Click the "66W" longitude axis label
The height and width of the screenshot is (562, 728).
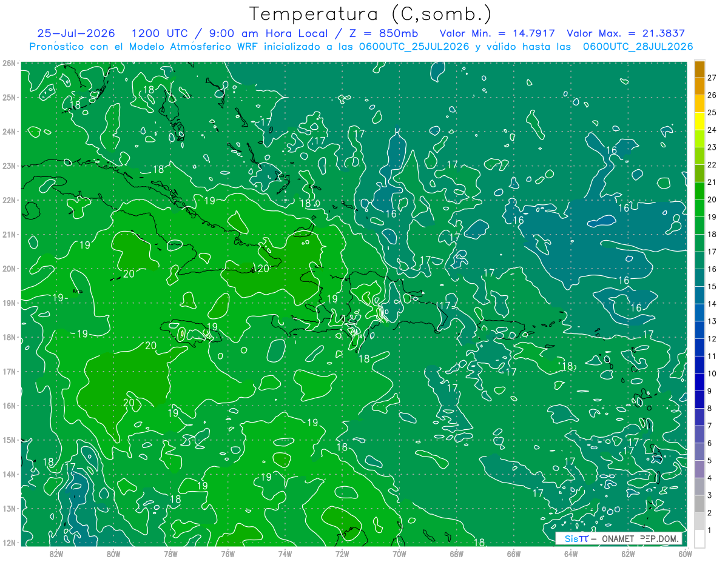click(x=514, y=554)
